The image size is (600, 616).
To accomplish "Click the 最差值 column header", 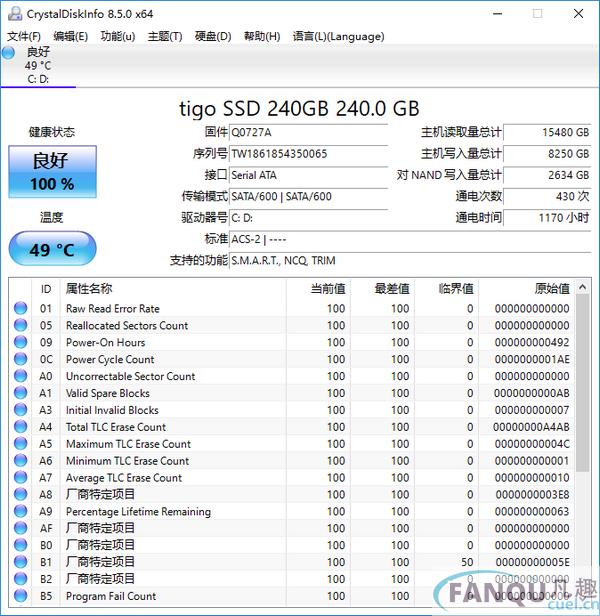I will [x=382, y=289].
